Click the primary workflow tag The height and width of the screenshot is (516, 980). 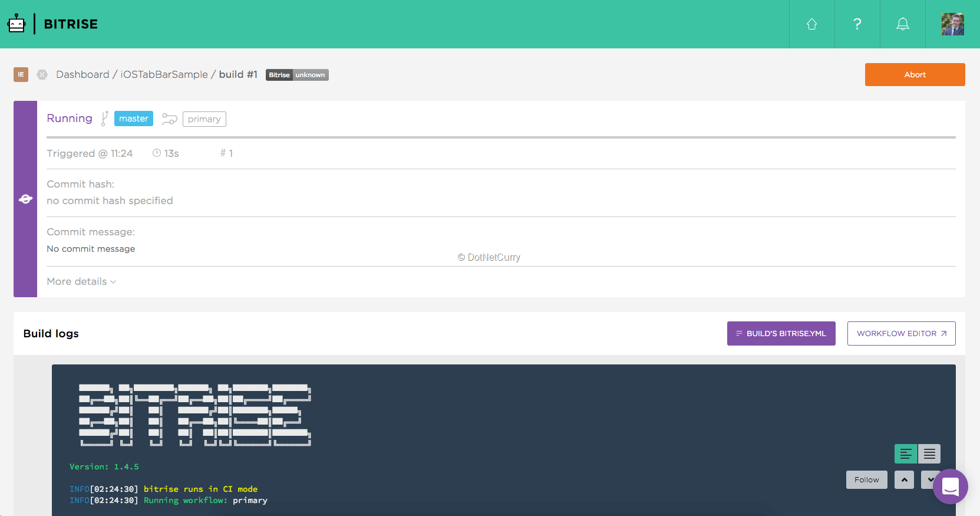(x=204, y=119)
